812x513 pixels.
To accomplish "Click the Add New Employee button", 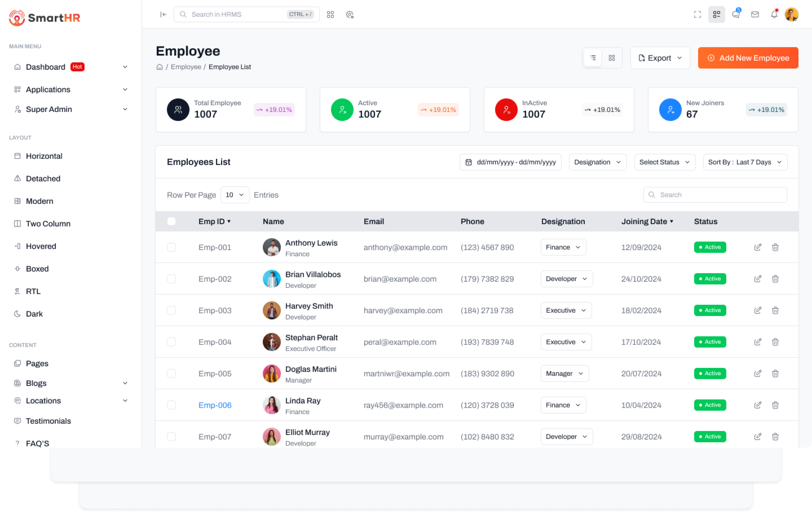I will [748, 58].
